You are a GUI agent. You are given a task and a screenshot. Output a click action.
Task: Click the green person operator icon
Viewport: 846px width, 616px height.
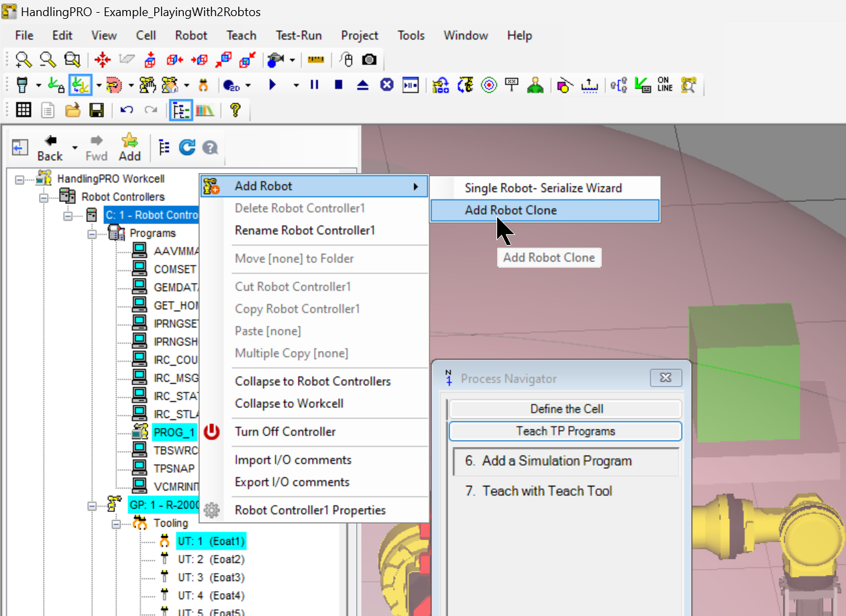coord(535,85)
